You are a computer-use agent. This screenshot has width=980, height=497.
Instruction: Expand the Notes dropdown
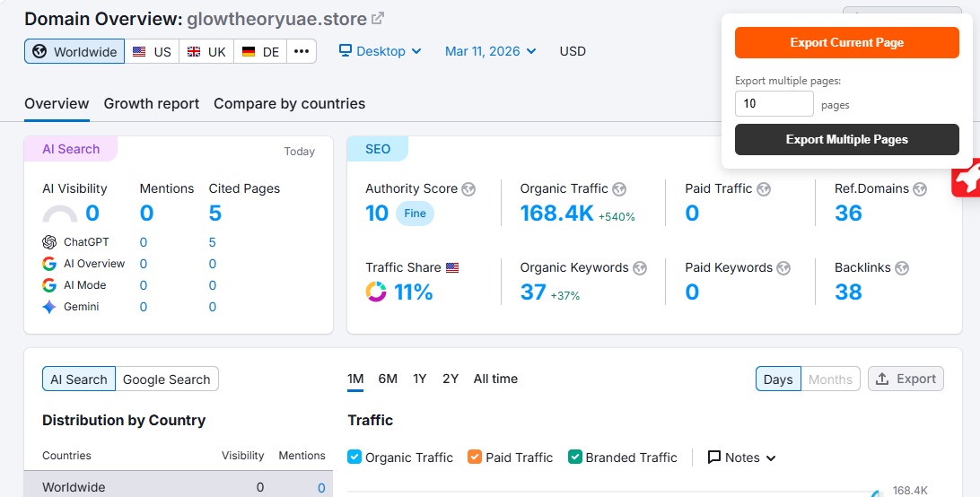coord(742,458)
